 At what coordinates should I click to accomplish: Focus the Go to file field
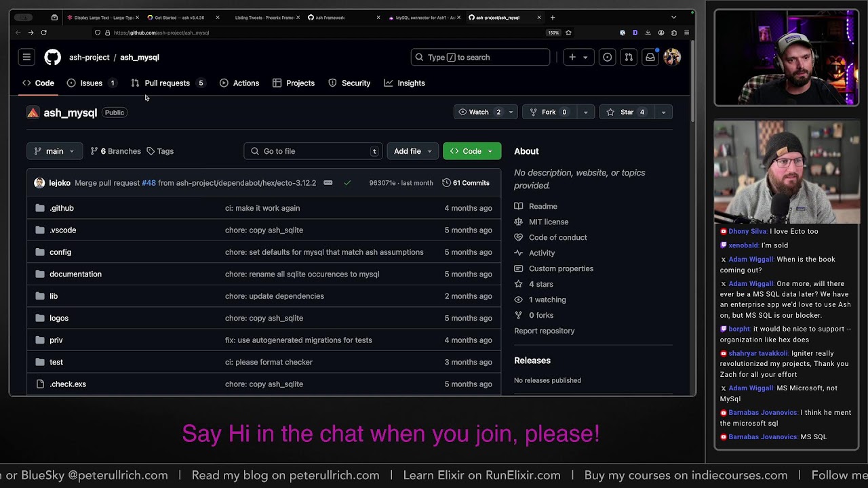tap(313, 151)
